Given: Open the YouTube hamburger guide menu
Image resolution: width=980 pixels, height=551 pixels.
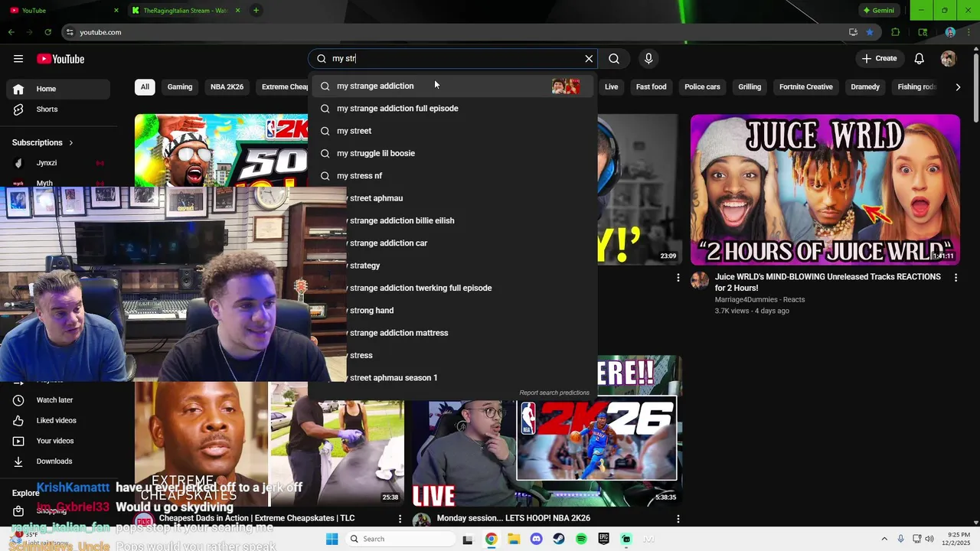Looking at the screenshot, I should (x=18, y=59).
